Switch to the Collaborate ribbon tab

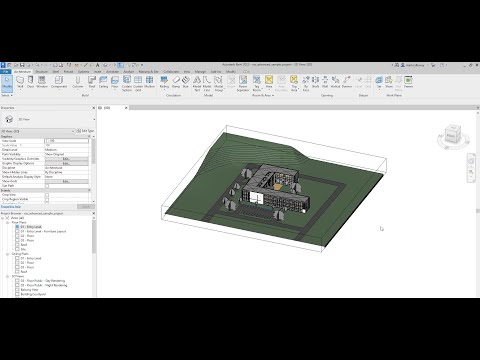(x=171, y=72)
